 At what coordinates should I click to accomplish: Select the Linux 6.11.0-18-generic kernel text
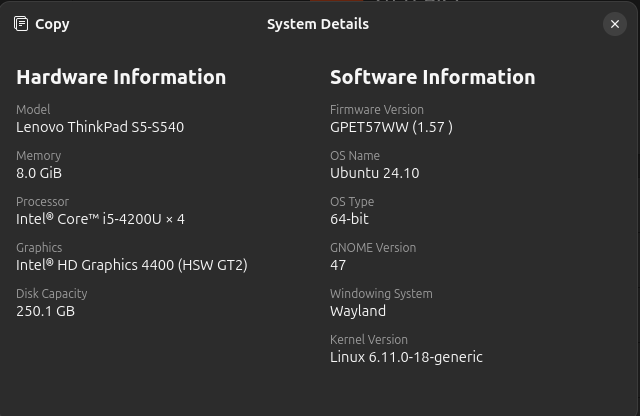click(406, 357)
